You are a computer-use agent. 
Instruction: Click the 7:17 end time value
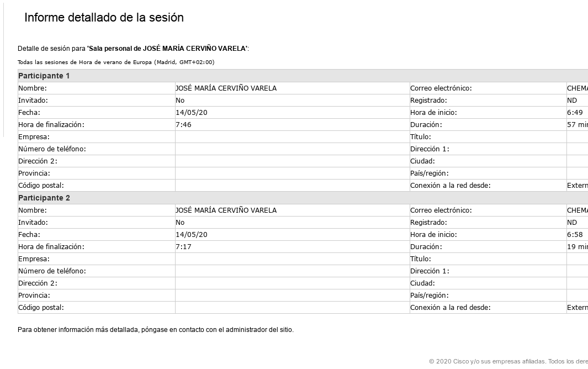coord(183,247)
